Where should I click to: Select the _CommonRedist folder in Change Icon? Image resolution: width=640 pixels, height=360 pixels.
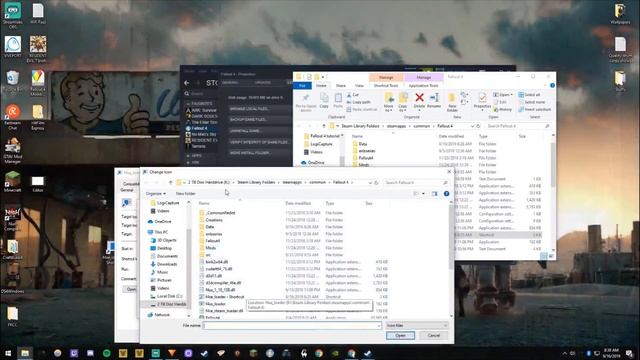217,213
